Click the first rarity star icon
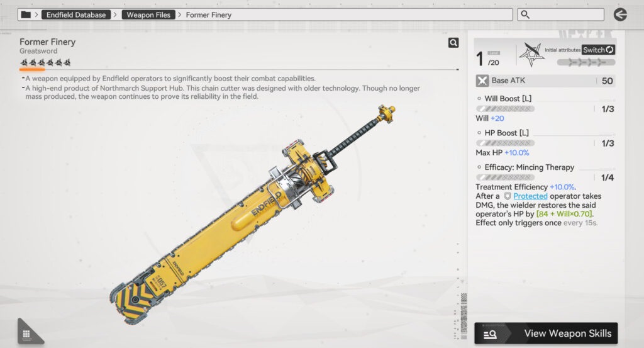644x348 pixels. pyautogui.click(x=24, y=62)
